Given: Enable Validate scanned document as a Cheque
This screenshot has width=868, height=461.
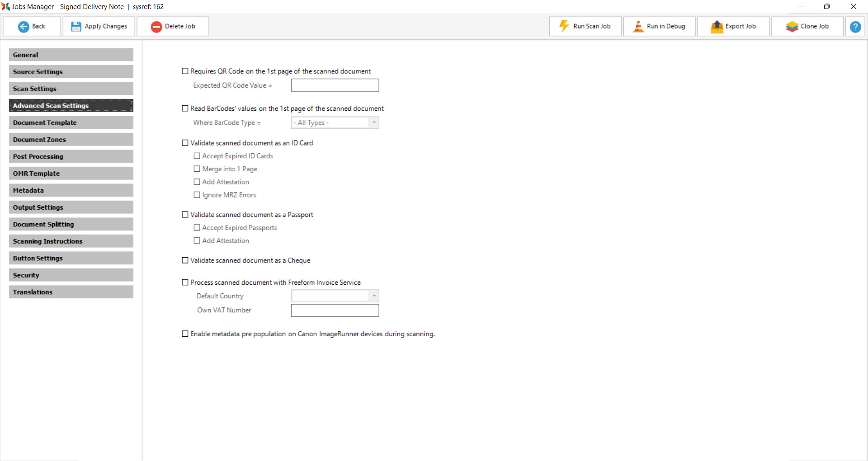Looking at the screenshot, I should (x=185, y=260).
